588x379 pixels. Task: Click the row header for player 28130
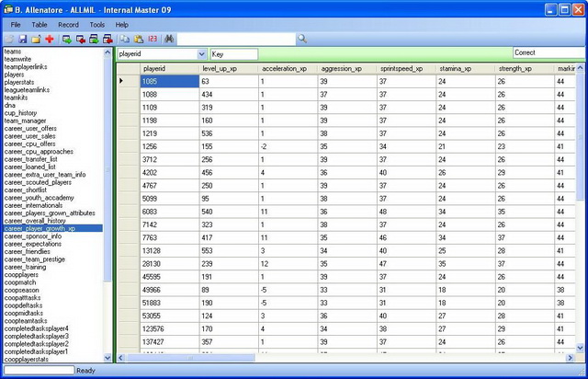coord(129,264)
